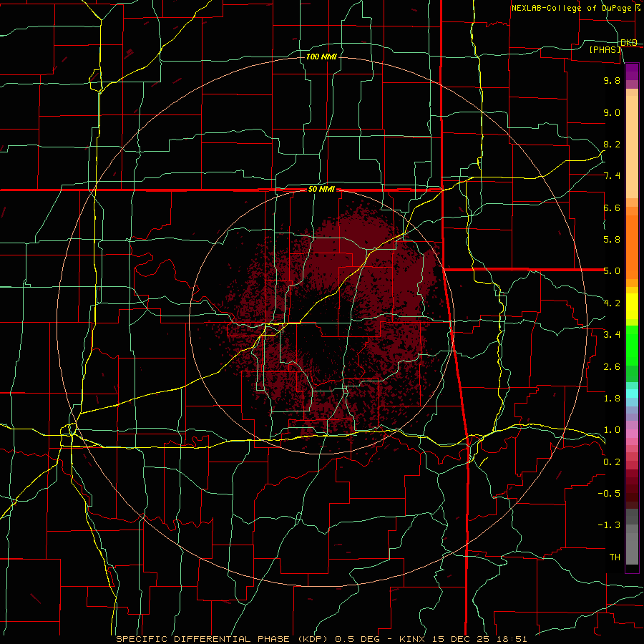Click the cyan color bar segment
The image size is (644, 644).
point(632,393)
